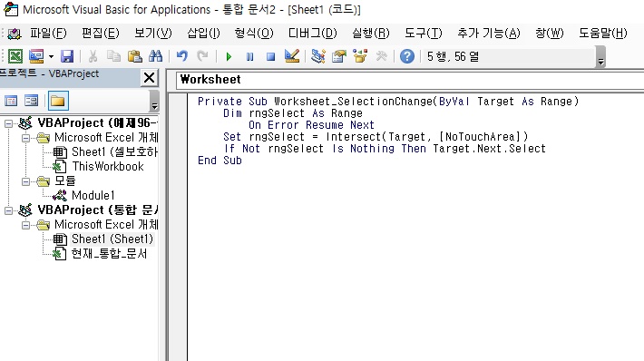Open the 보기(V) menu
This screenshot has height=361, width=644.
click(x=153, y=33)
